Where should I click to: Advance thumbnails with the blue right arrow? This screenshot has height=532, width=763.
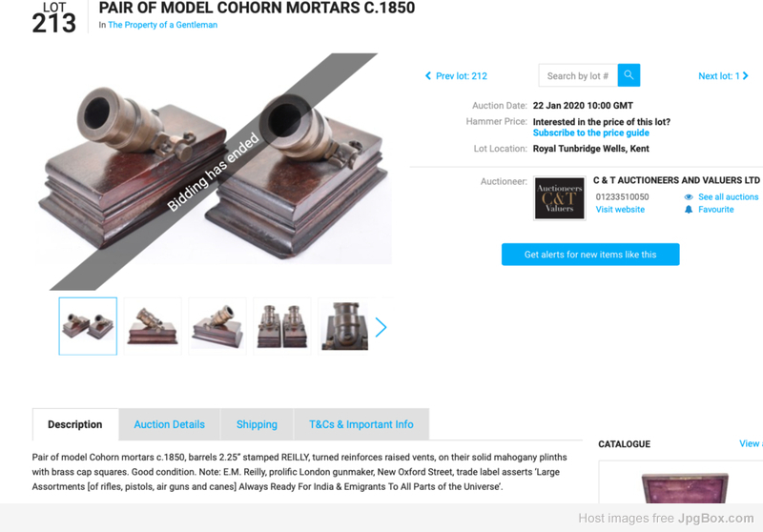pos(381,327)
